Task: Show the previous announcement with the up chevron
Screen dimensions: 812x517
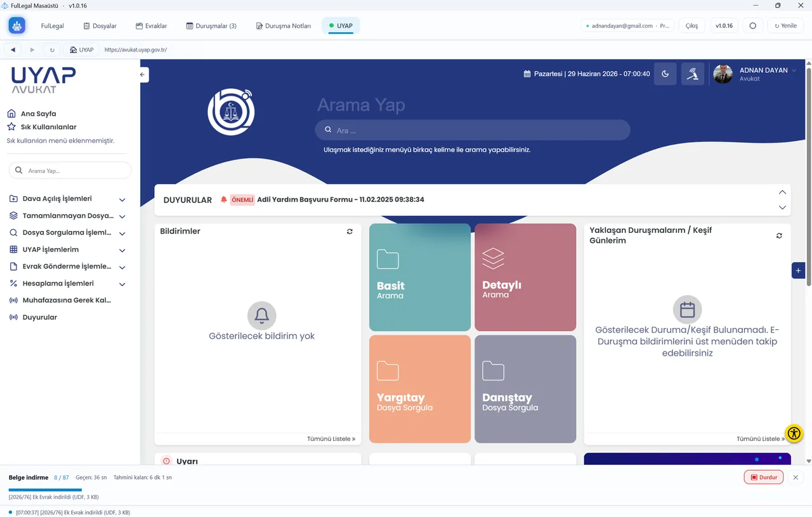Action: 782,192
